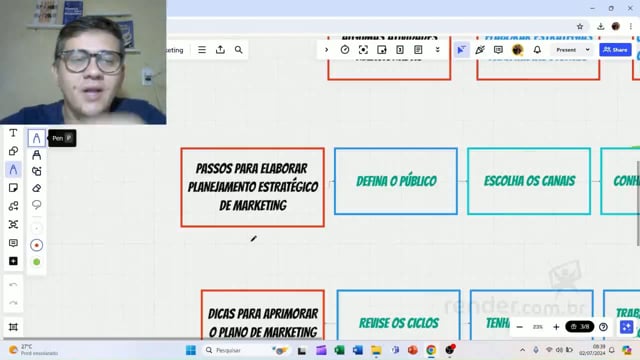
Task: Open the Windows Start menu
Action: (191, 350)
